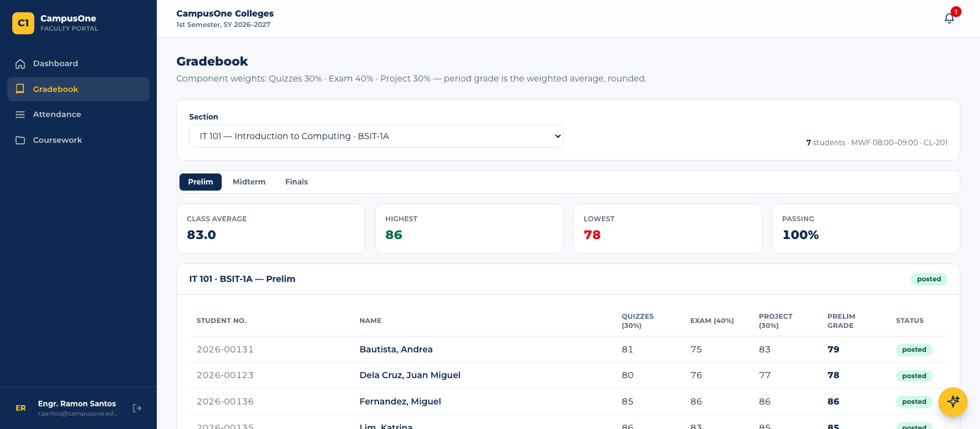
Task: Click student number 2026-00123
Action: coord(225,375)
